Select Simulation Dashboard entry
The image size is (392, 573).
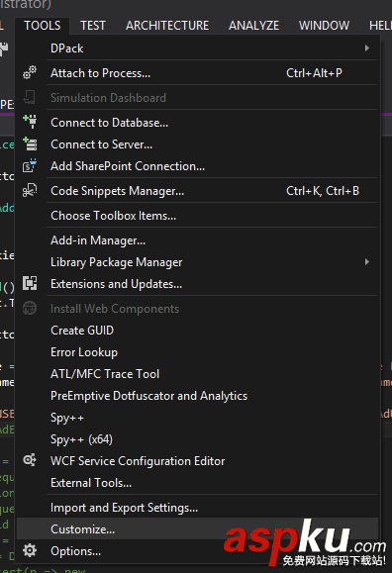pos(197,98)
